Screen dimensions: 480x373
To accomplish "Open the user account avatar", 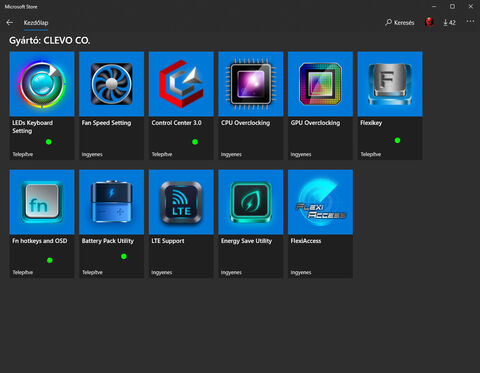I will click(429, 22).
